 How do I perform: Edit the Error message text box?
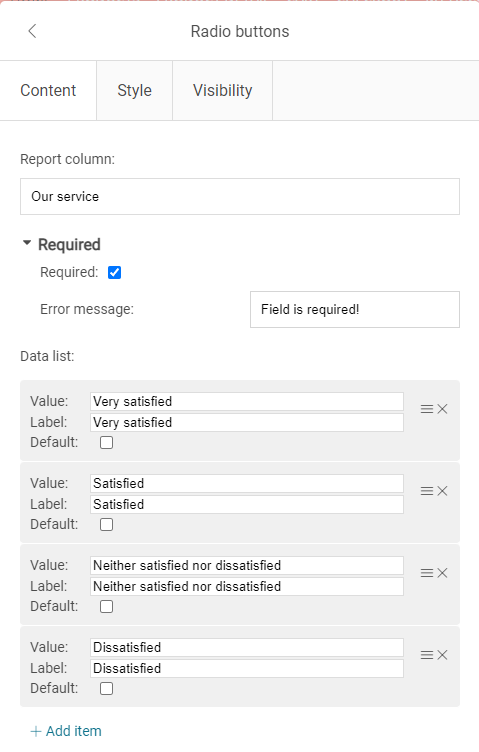pyautogui.click(x=355, y=309)
